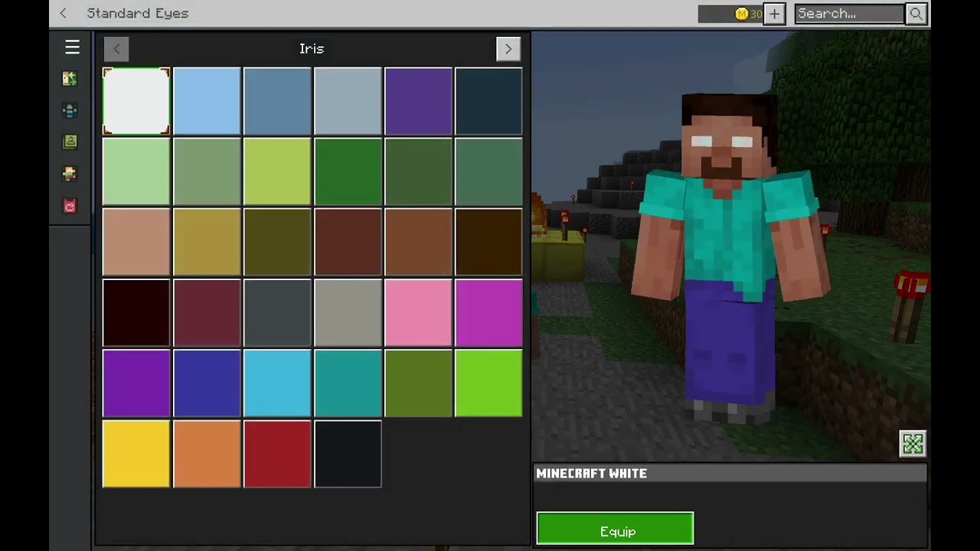Pick the dark moss green swatch in second row
The width and height of the screenshot is (980, 551).
pos(418,171)
